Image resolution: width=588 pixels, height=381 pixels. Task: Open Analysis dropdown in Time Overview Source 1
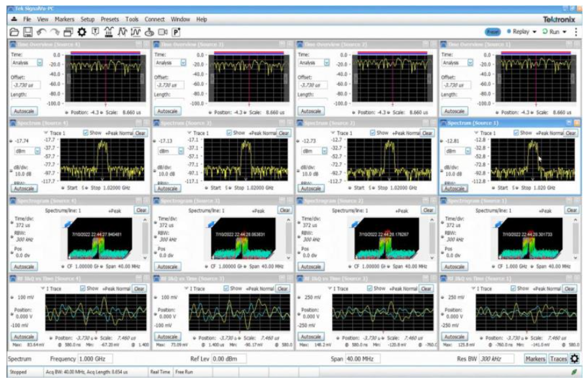tap(470, 63)
